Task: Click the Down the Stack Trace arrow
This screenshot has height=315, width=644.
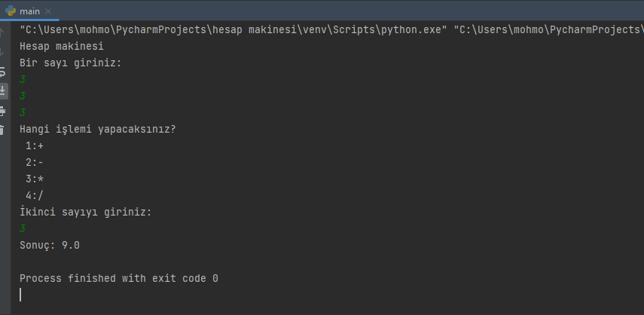Action: (3, 51)
